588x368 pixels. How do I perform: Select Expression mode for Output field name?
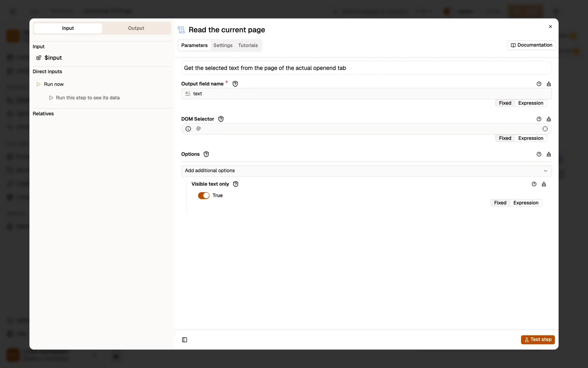pos(531,103)
